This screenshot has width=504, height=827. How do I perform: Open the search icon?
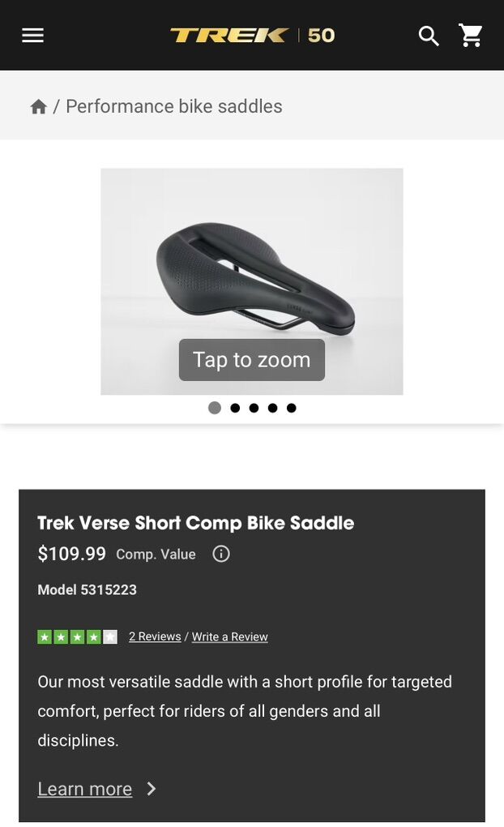coord(428,36)
